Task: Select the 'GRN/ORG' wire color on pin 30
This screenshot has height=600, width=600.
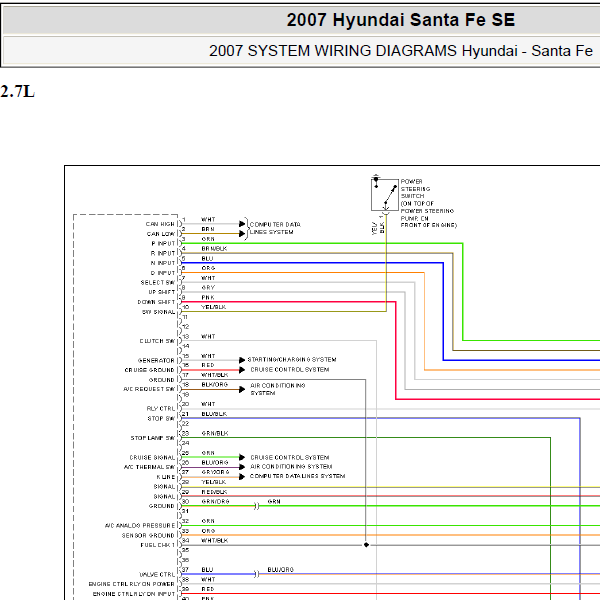Action: click(x=215, y=502)
